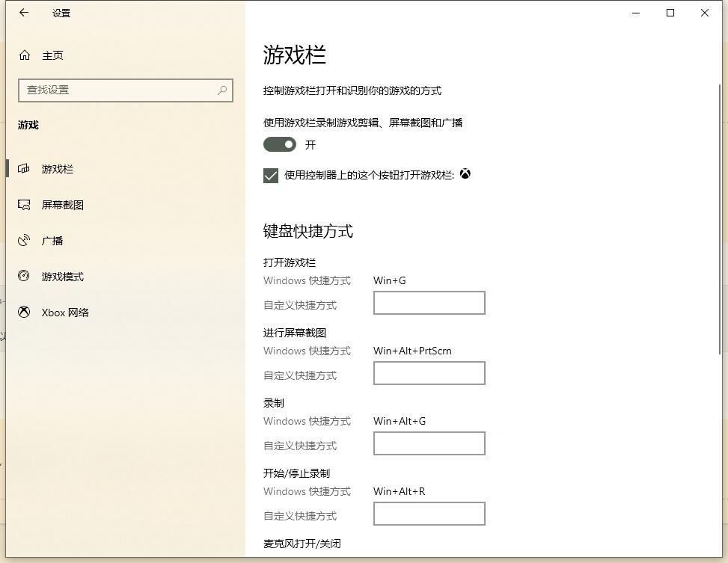Image resolution: width=728 pixels, height=563 pixels.
Task: Select the 广播 broadcast icon
Action: pyautogui.click(x=23, y=240)
